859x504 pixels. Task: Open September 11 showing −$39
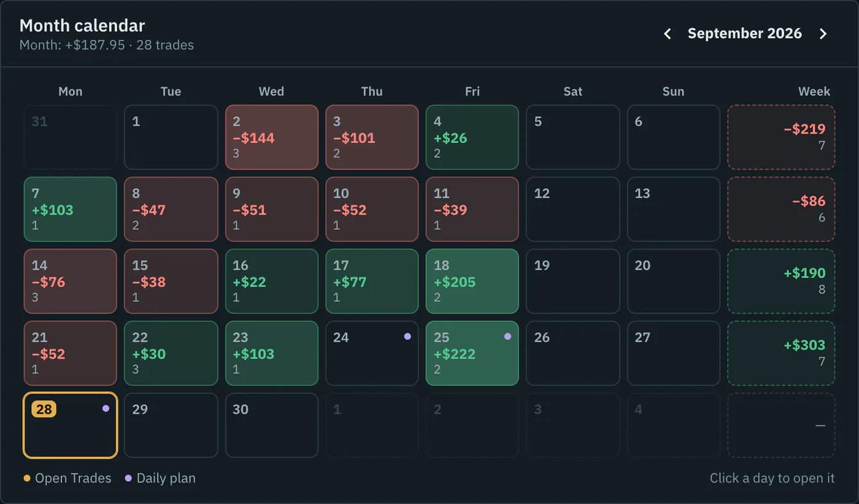[472, 209]
